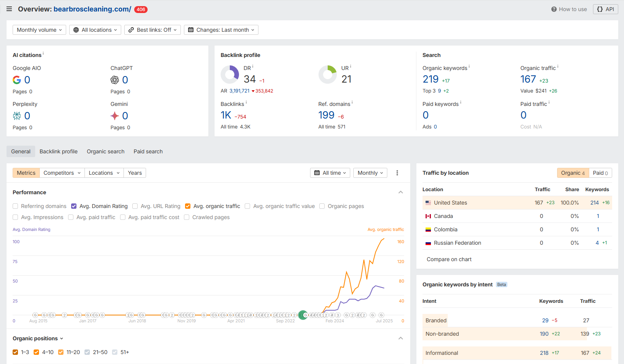Viewport: 624px width, 364px height.
Task: Click the Gemini star icon
Action: (x=115, y=116)
